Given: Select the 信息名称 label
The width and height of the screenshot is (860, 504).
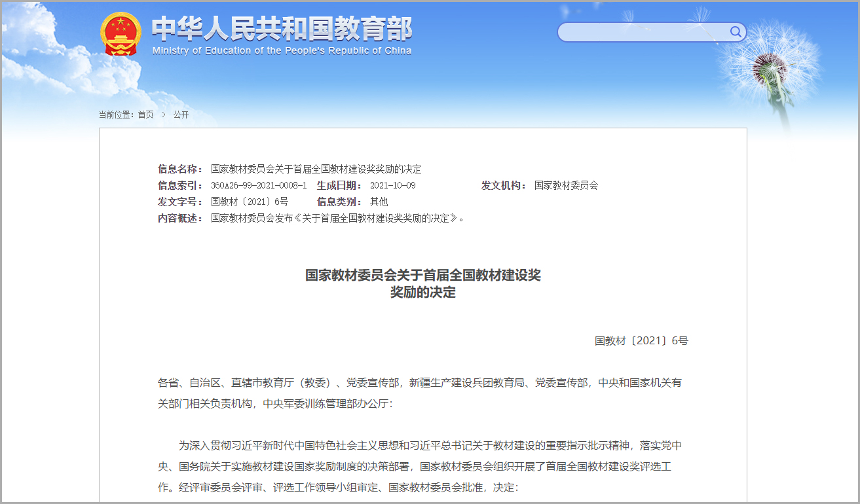Looking at the screenshot, I should coord(180,169).
